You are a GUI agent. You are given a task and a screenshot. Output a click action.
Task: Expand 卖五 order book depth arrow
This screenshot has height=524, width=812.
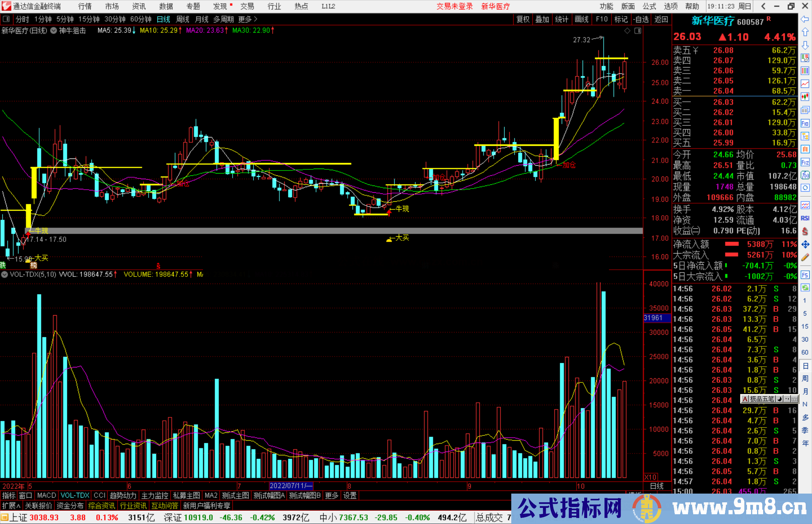(x=695, y=50)
